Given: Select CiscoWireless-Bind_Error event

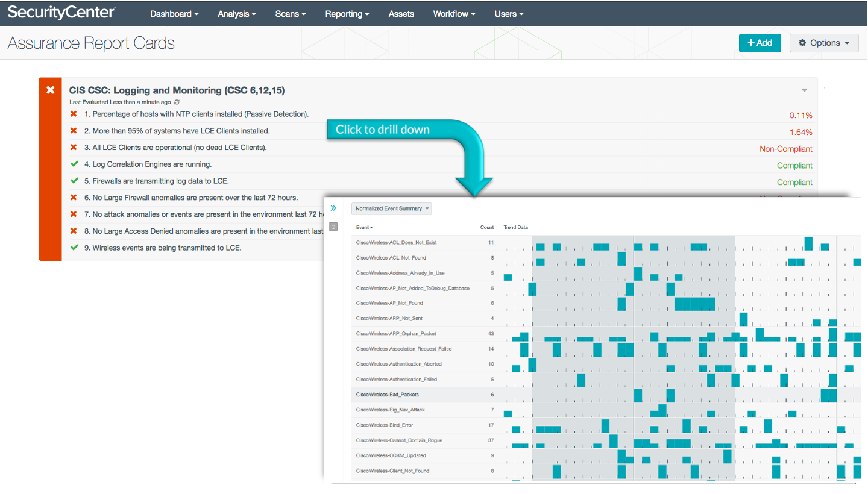Looking at the screenshot, I should point(385,425).
